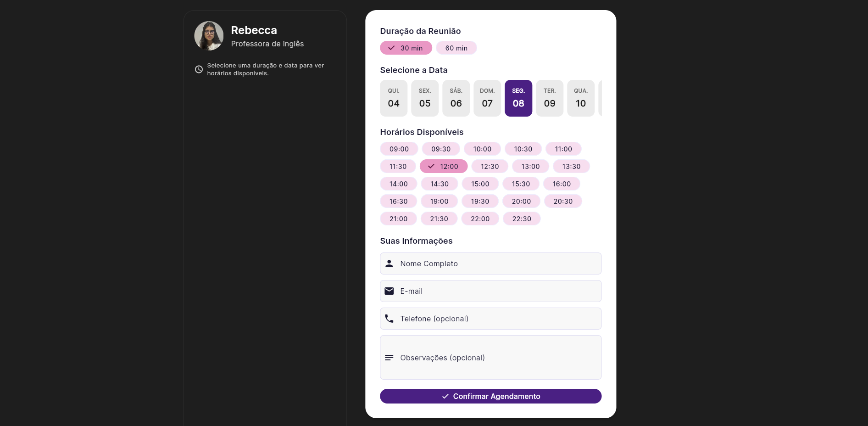
Task: Select Thursday 04 date
Action: point(394,98)
